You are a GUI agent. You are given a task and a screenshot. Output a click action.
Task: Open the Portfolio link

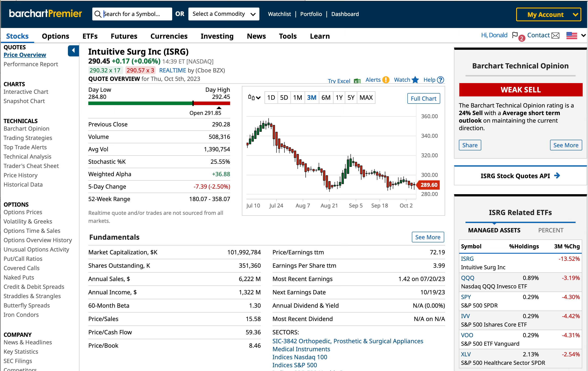pos(311,14)
